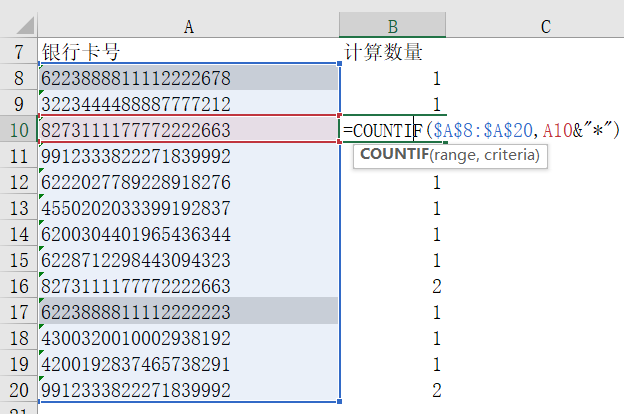
Task: Select row 20 header
Action: click(x=19, y=389)
